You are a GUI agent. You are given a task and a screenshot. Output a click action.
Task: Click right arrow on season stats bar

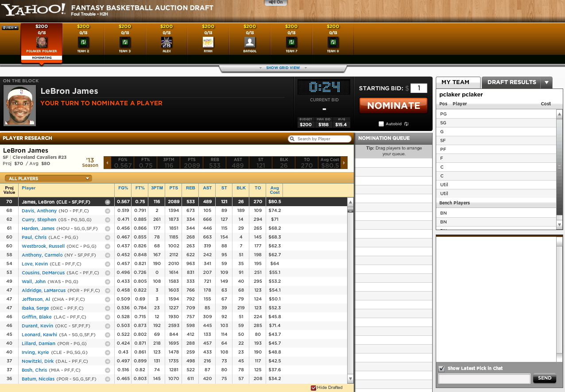344,163
